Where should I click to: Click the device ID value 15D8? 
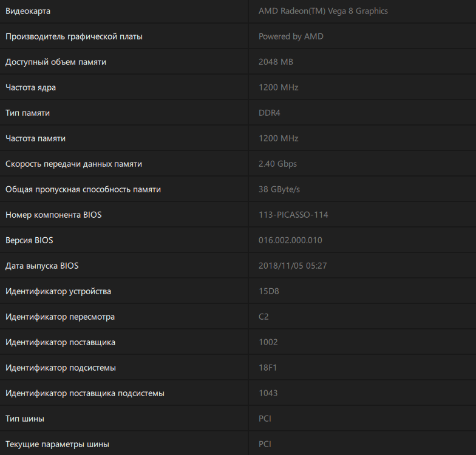269,291
